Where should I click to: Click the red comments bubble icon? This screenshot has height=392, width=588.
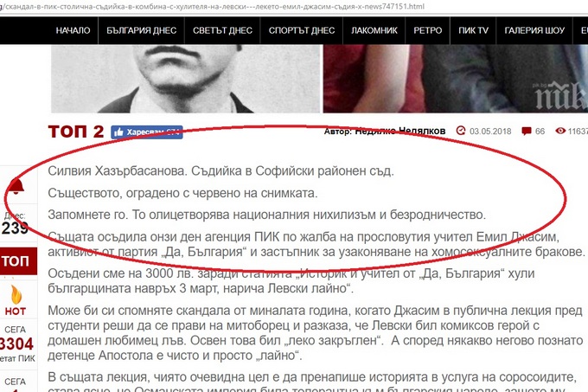527,132
